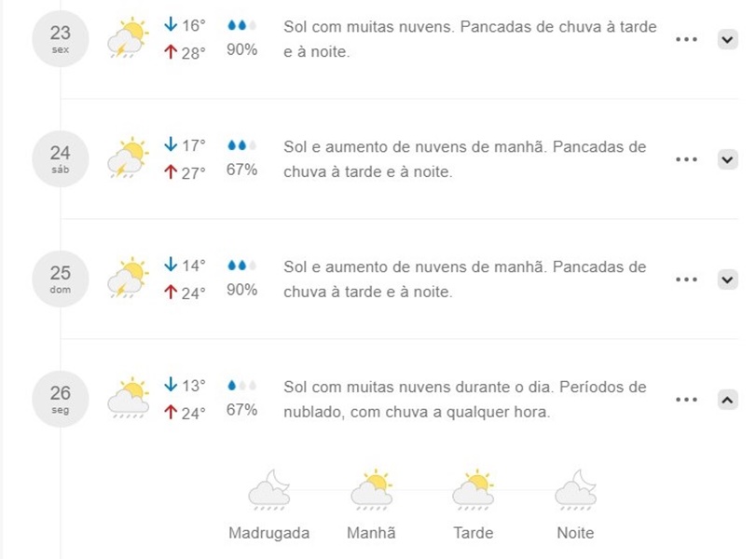
Task: Expand forecast details for Sunday 25
Action: (727, 279)
